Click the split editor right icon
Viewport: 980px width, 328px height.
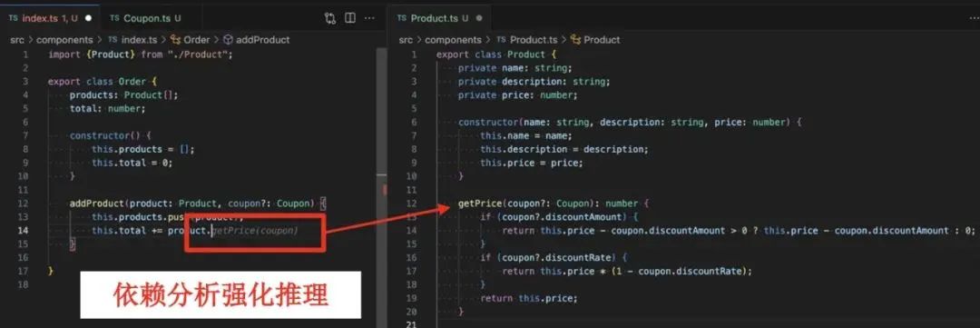[x=350, y=18]
